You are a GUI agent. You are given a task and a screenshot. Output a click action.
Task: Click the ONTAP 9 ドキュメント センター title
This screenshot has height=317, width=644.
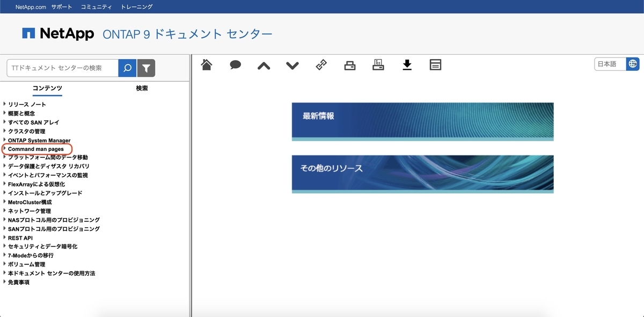click(187, 34)
